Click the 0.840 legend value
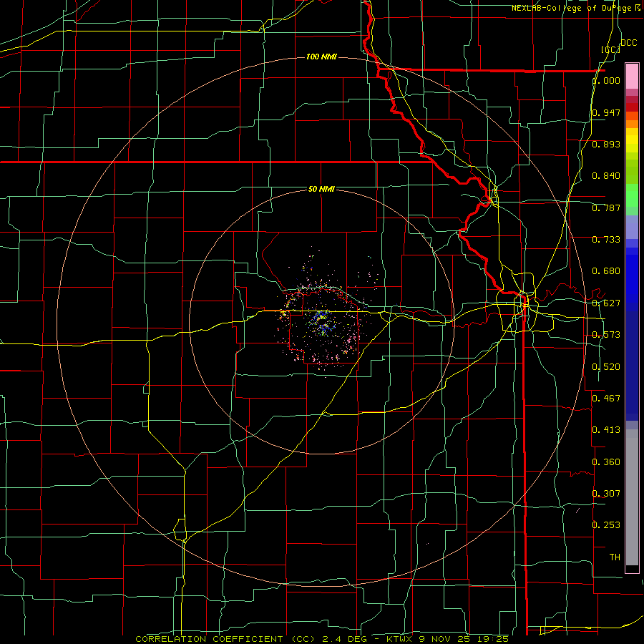 [x=606, y=176]
